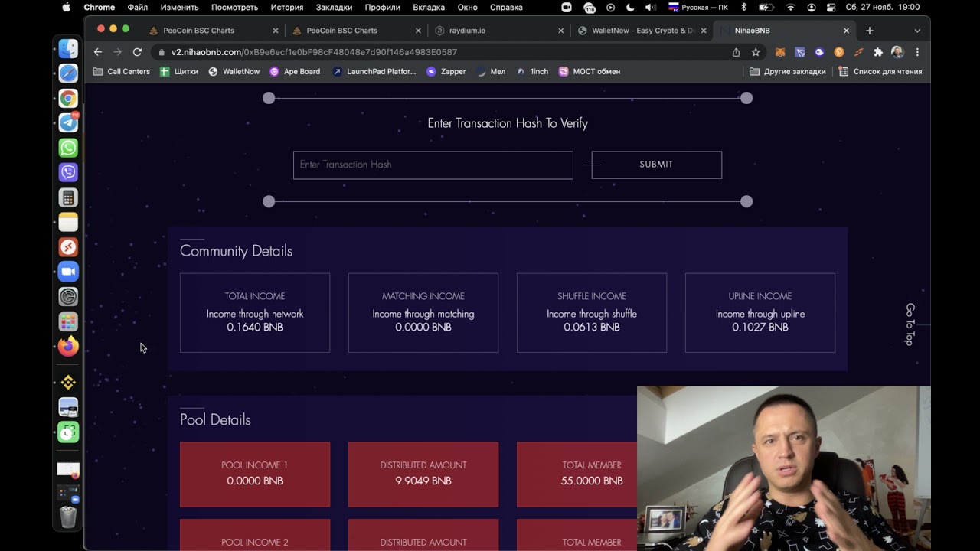Open the Chrome profile avatar
980x551 pixels.
[897, 52]
